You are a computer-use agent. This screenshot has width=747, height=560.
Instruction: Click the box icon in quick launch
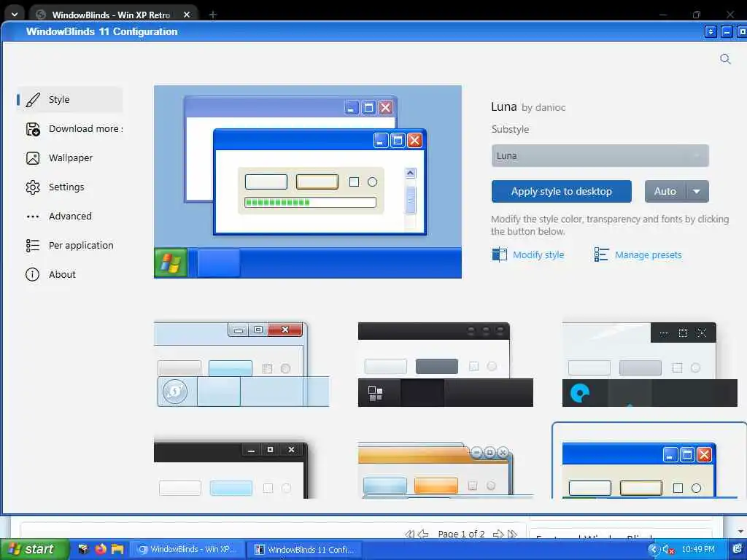(83, 549)
